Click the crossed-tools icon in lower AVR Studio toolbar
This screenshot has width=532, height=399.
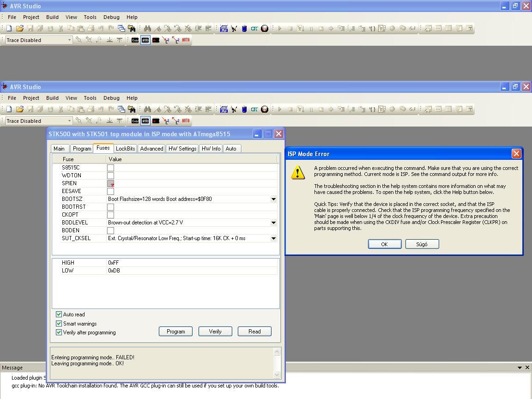(234, 109)
